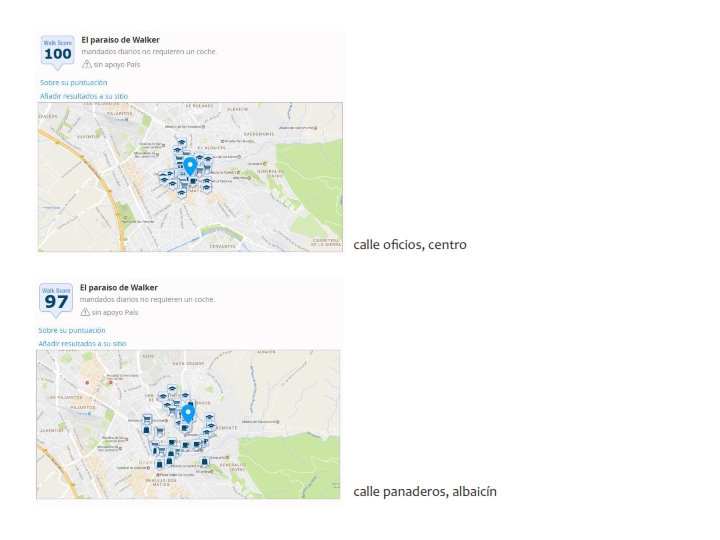Click the 'SACROMONTE' label on calle oficios map

coord(259,134)
